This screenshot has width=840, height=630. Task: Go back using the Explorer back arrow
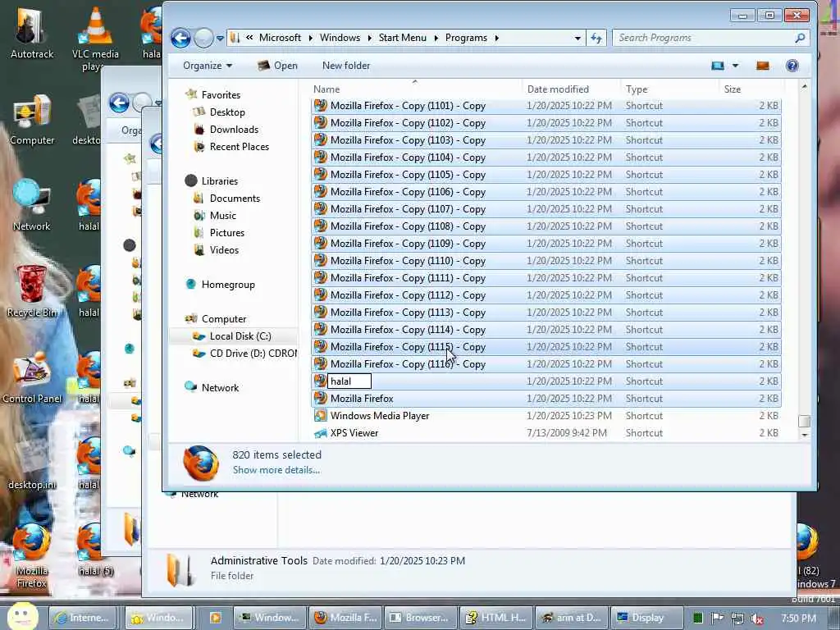[x=180, y=38]
